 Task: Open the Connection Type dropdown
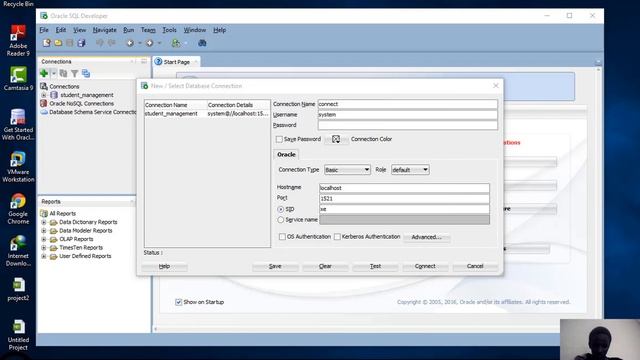[x=347, y=170]
